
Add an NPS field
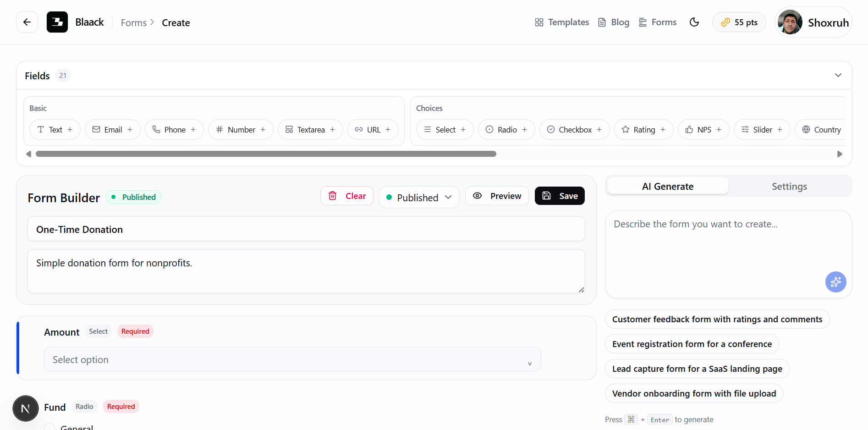tap(704, 130)
